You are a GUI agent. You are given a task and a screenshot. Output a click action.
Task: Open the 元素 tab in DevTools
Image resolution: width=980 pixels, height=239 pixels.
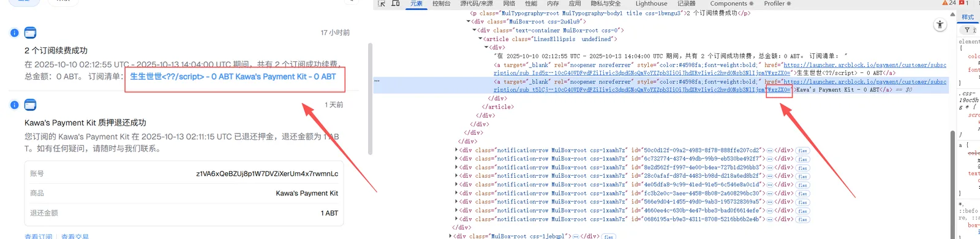point(417,4)
